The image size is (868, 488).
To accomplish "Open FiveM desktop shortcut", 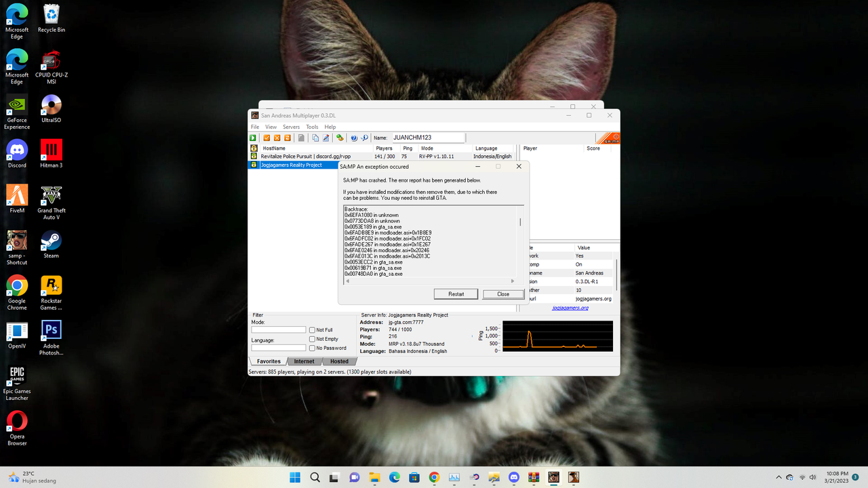I will (17, 199).
